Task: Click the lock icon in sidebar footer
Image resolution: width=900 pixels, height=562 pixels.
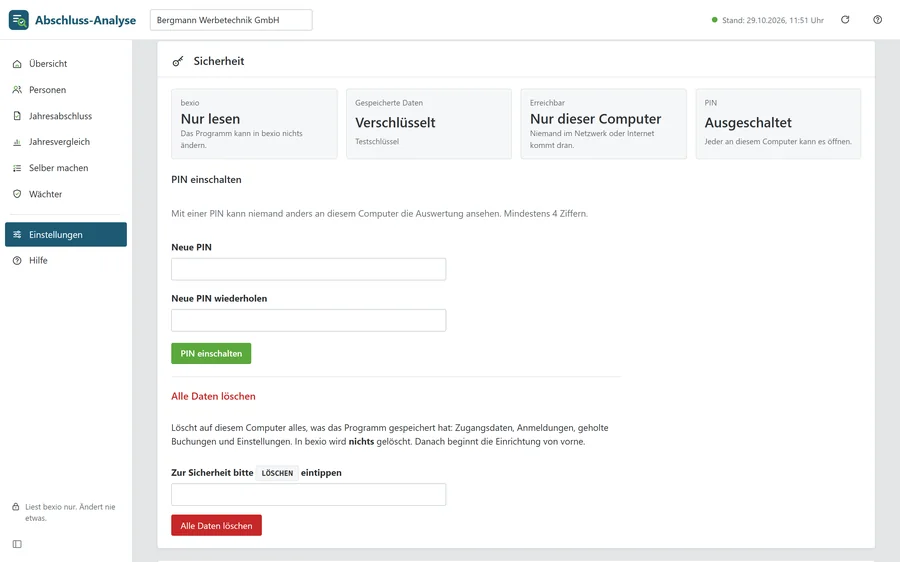Action: (x=16, y=507)
